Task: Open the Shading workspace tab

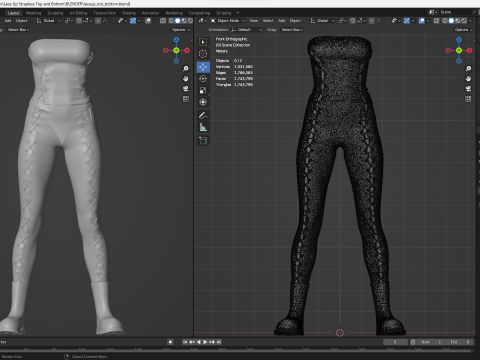Action: click(129, 13)
